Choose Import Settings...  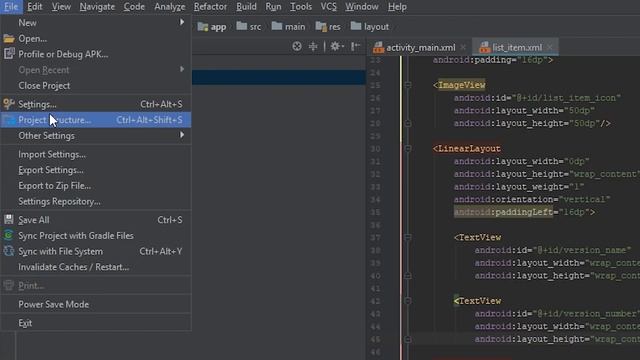tap(96, 154)
